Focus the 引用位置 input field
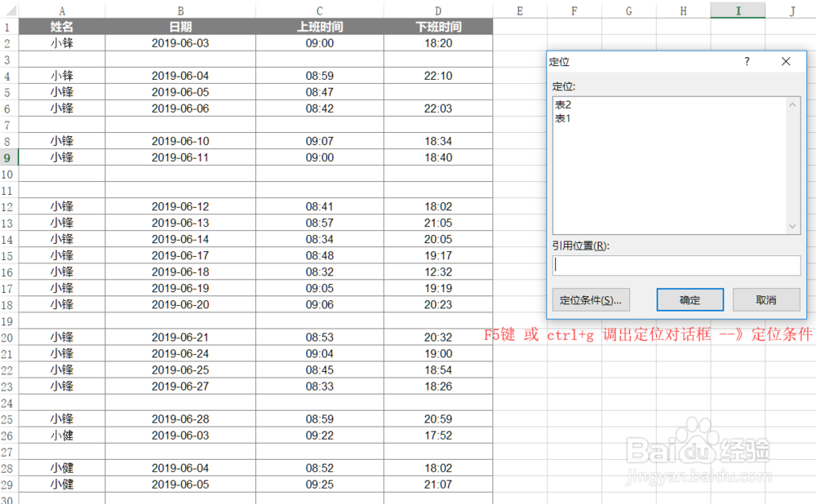Image resolution: width=816 pixels, height=504 pixels. coord(676,265)
